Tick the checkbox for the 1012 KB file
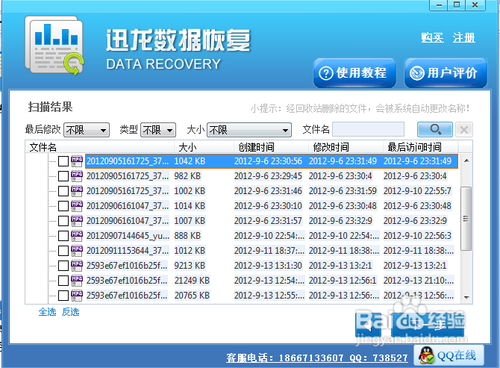Image resolution: width=500 pixels, height=368 pixels. point(63,251)
